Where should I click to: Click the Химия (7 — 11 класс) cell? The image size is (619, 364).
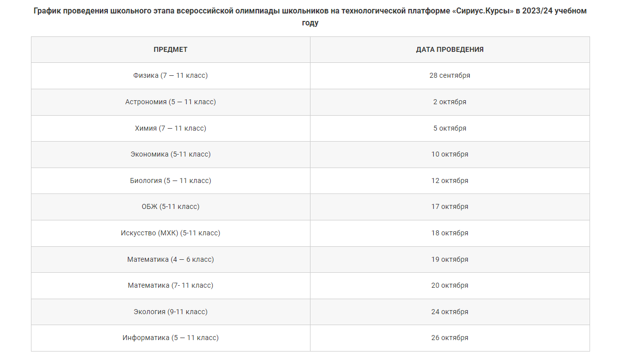[171, 128]
